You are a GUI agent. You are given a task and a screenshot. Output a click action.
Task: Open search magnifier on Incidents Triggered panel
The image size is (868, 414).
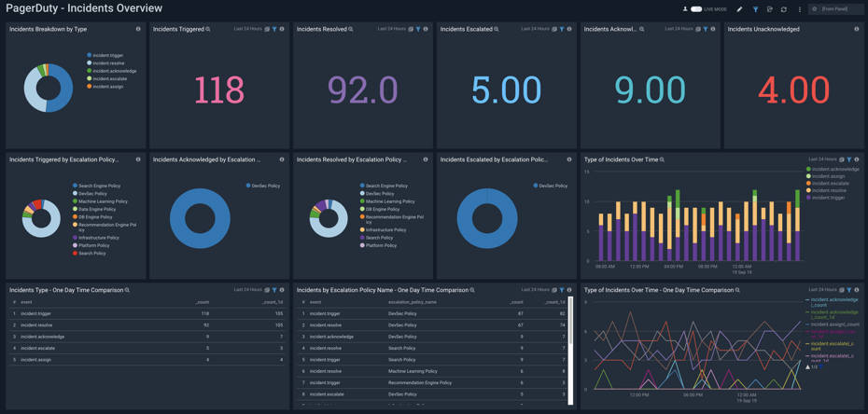point(208,29)
